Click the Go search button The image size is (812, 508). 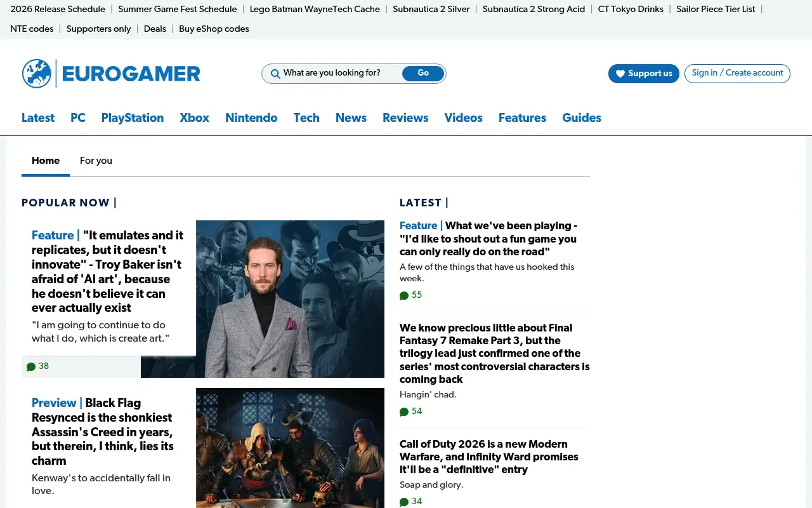tap(423, 74)
